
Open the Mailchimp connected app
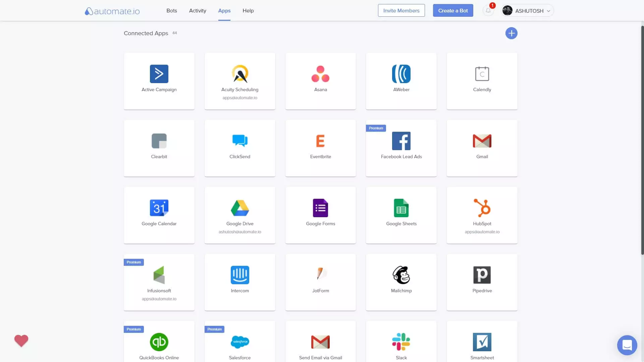click(x=401, y=282)
